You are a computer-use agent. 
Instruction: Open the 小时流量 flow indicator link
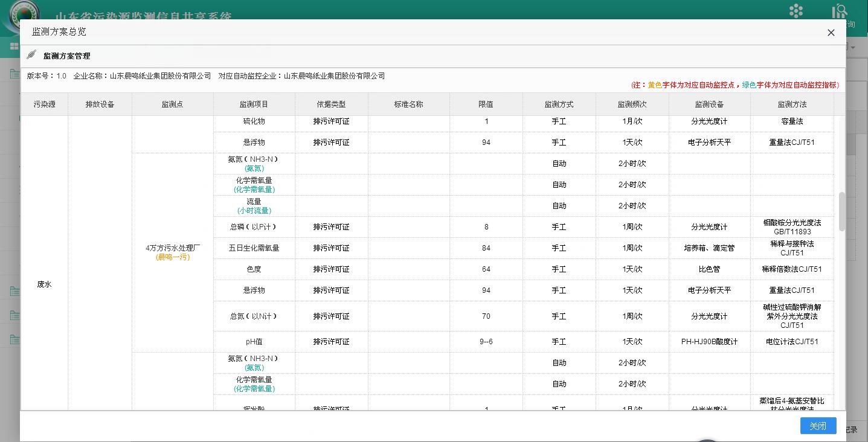coord(254,210)
